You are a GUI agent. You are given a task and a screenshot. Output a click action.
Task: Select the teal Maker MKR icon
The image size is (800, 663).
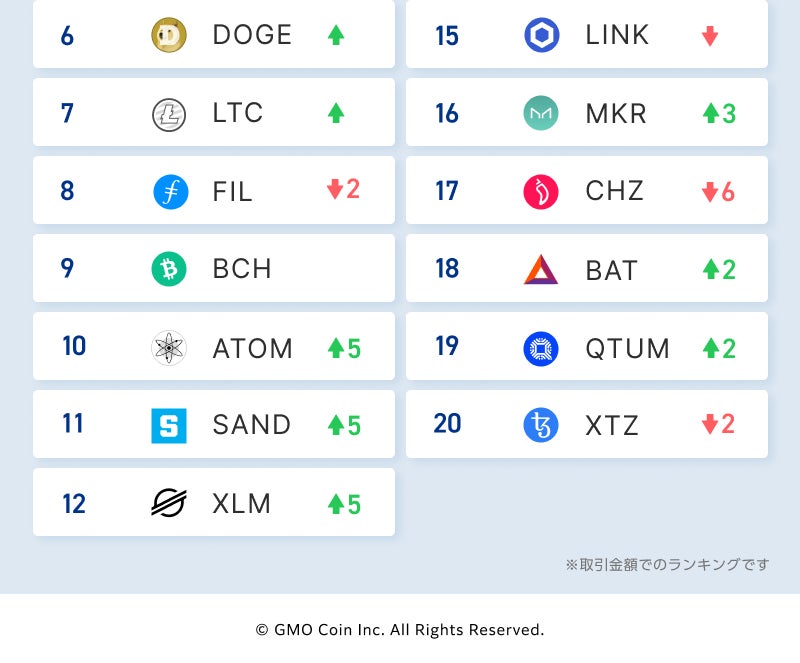pos(541,114)
